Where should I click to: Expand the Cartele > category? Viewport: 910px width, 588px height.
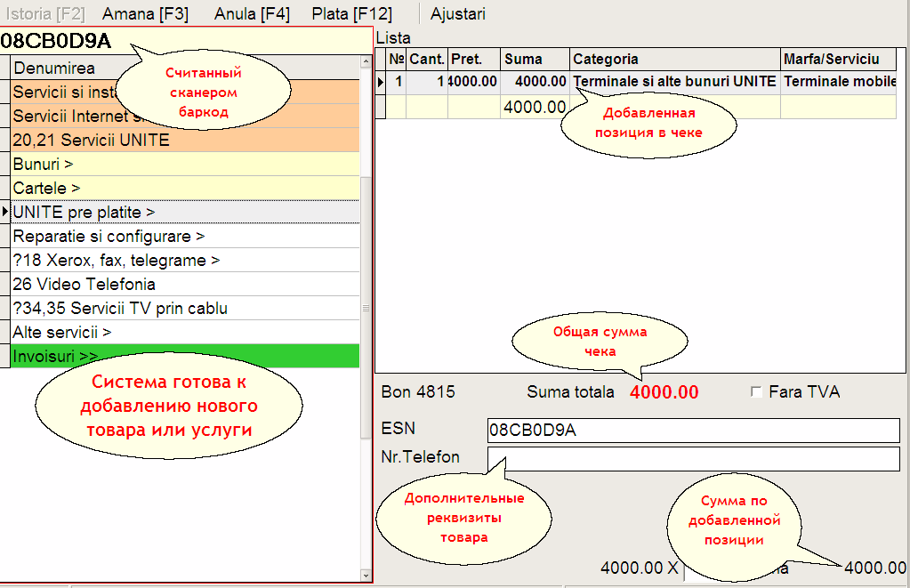[185, 188]
